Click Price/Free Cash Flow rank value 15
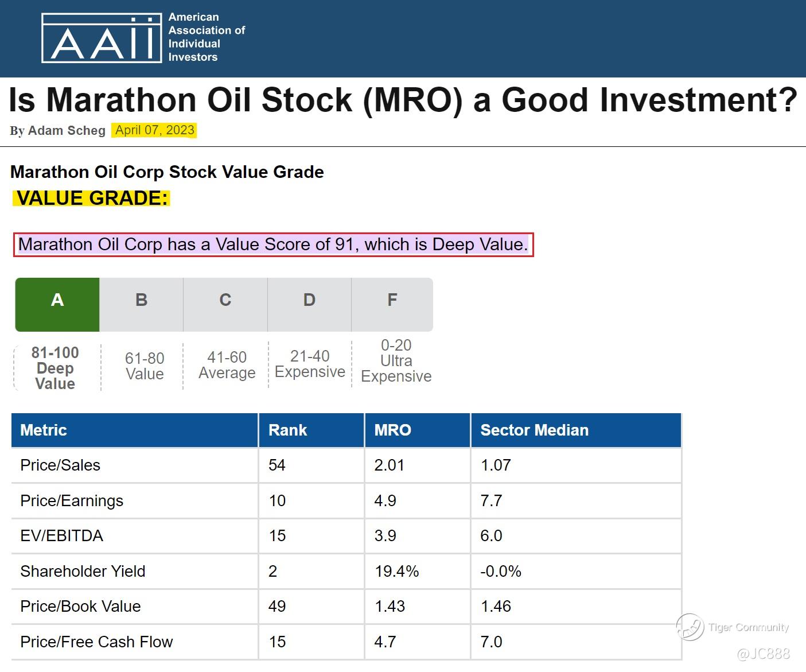Image resolution: width=806 pixels, height=672 pixels. coord(277,642)
